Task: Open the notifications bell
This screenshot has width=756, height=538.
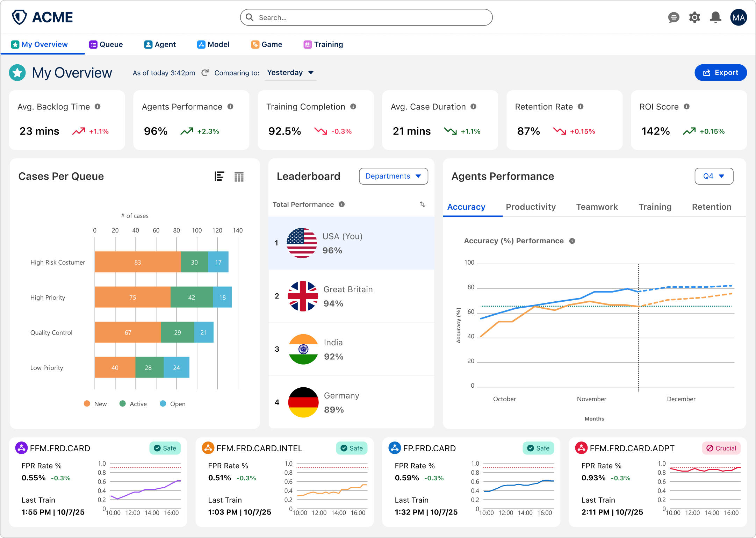Action: [715, 17]
